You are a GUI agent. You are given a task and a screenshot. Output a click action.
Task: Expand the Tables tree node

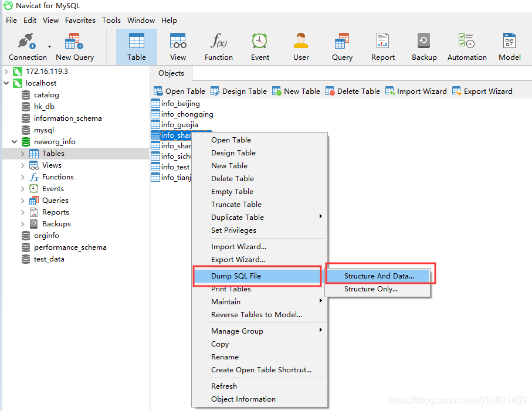[x=22, y=154]
